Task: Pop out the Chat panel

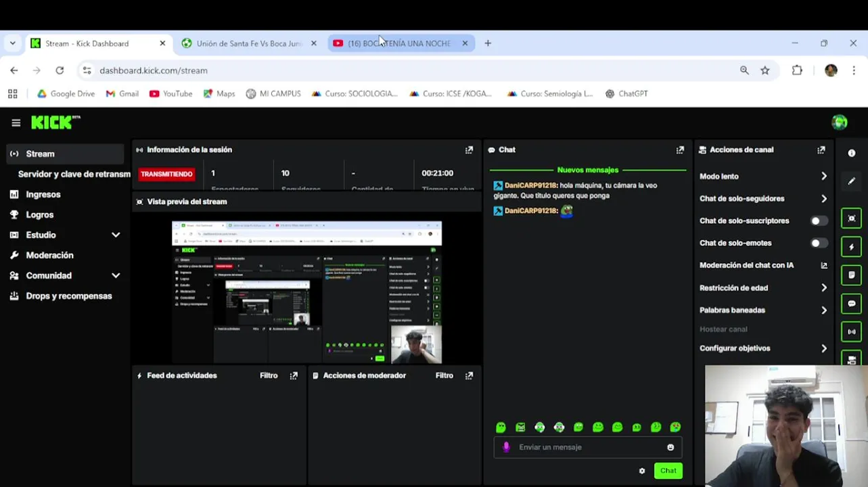Action: [x=680, y=150]
